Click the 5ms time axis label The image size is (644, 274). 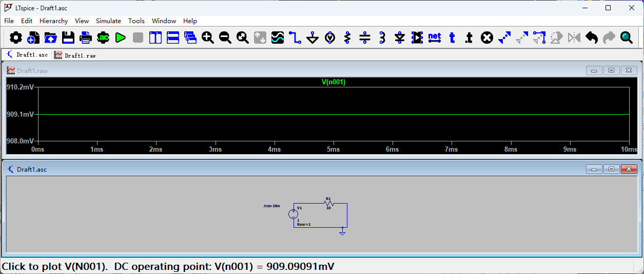point(334,150)
